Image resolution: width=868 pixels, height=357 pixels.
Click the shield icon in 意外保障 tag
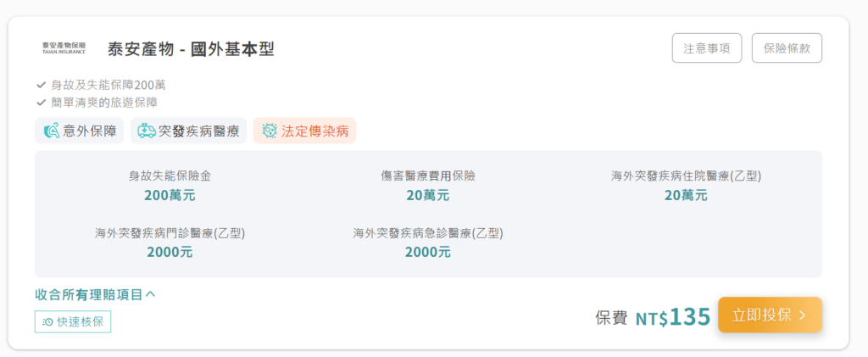tap(51, 131)
